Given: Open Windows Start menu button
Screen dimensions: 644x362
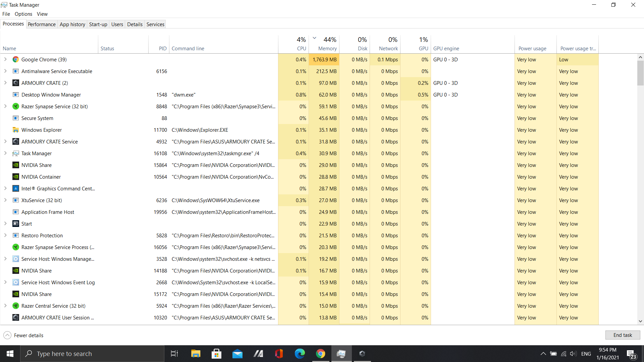Looking at the screenshot, I should tap(10, 354).
